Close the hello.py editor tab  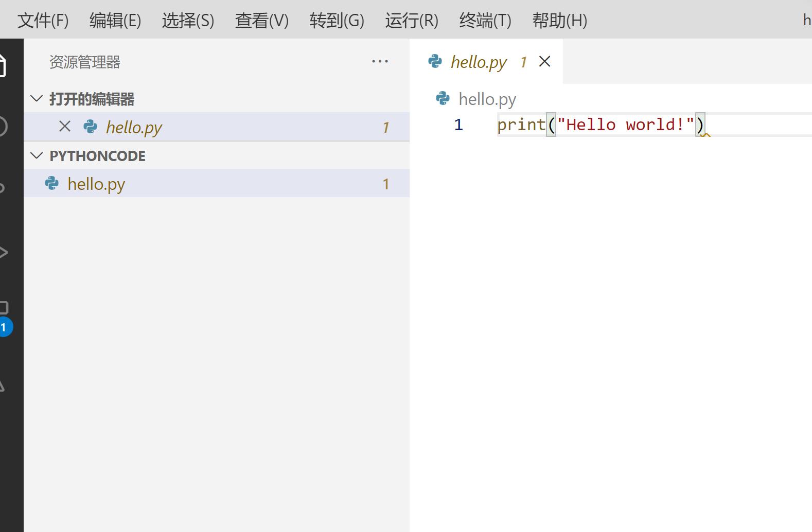click(544, 61)
